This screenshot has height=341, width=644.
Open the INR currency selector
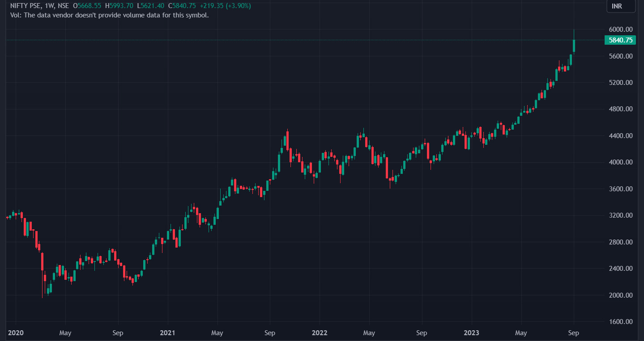point(620,6)
